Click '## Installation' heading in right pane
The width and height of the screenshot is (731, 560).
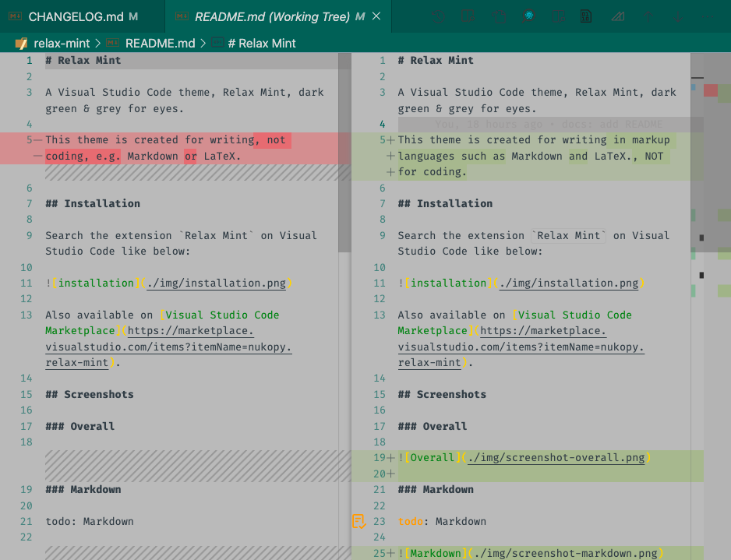pyautogui.click(x=445, y=203)
